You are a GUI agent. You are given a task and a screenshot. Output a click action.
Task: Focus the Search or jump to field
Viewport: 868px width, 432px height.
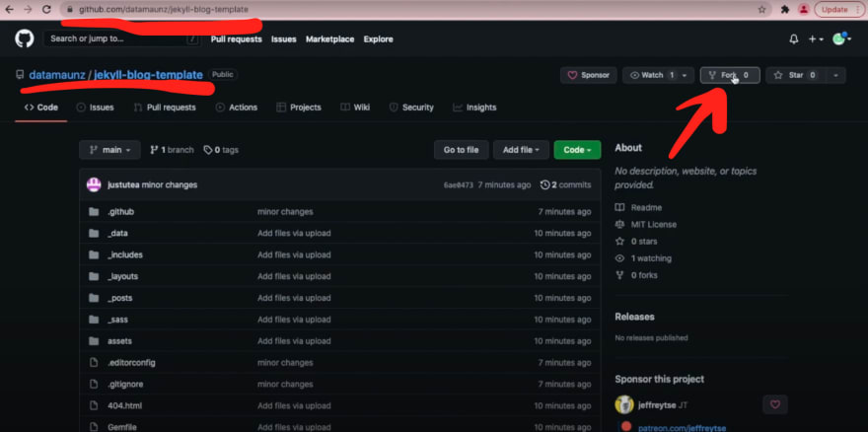tap(121, 38)
